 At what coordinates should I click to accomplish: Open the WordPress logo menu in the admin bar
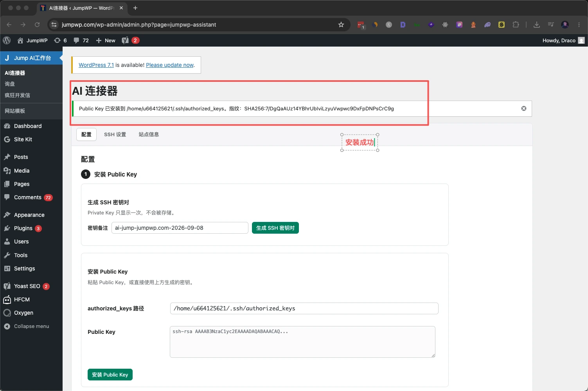pyautogui.click(x=7, y=40)
